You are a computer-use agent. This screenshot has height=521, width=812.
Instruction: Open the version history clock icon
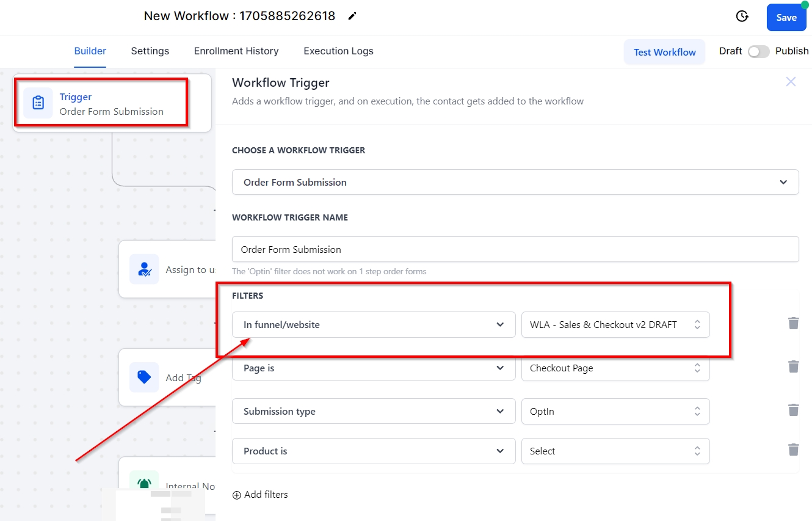coord(742,16)
